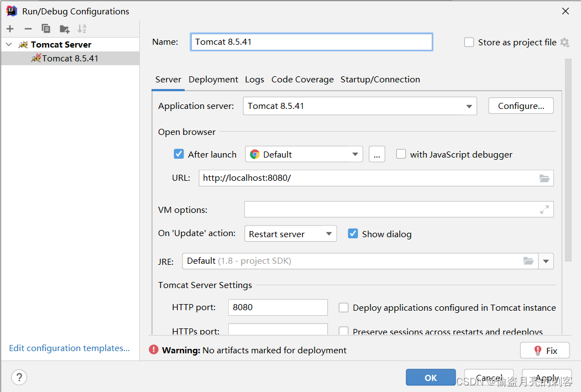Click Edit configuration templates link
This screenshot has height=392, width=581.
[x=68, y=348]
